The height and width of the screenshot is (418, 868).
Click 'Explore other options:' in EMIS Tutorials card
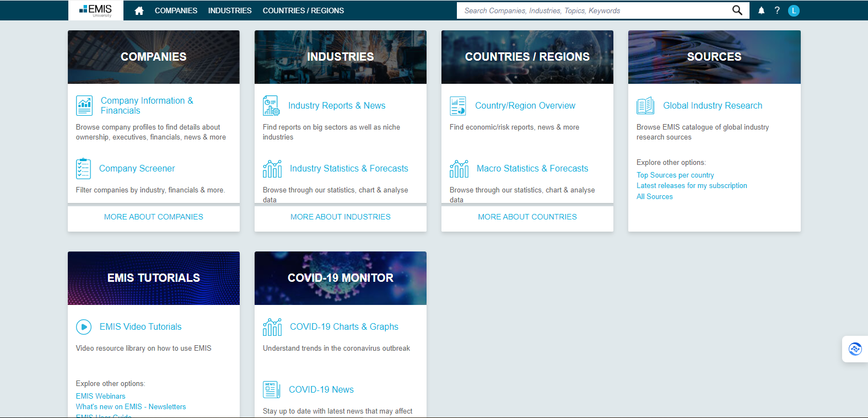[110, 384]
